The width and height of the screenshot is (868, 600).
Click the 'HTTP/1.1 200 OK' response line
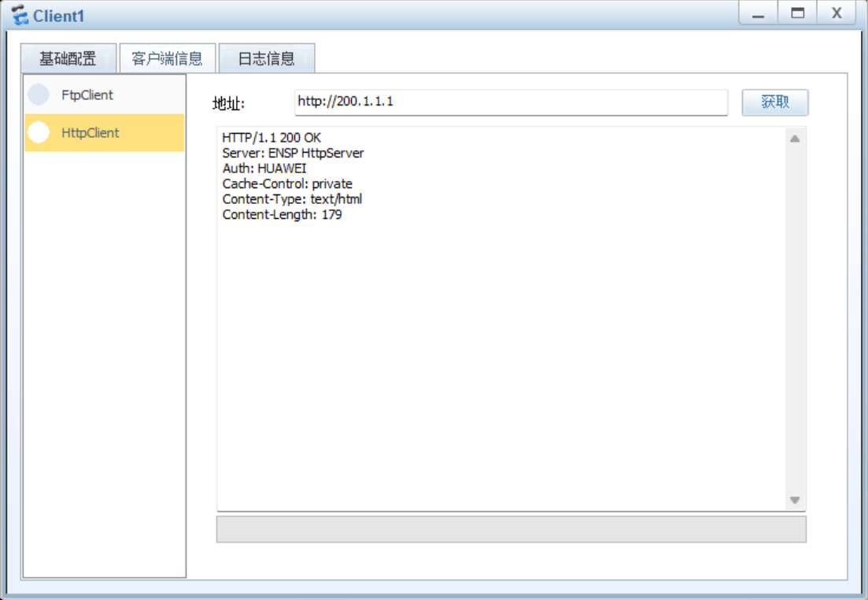(x=271, y=137)
